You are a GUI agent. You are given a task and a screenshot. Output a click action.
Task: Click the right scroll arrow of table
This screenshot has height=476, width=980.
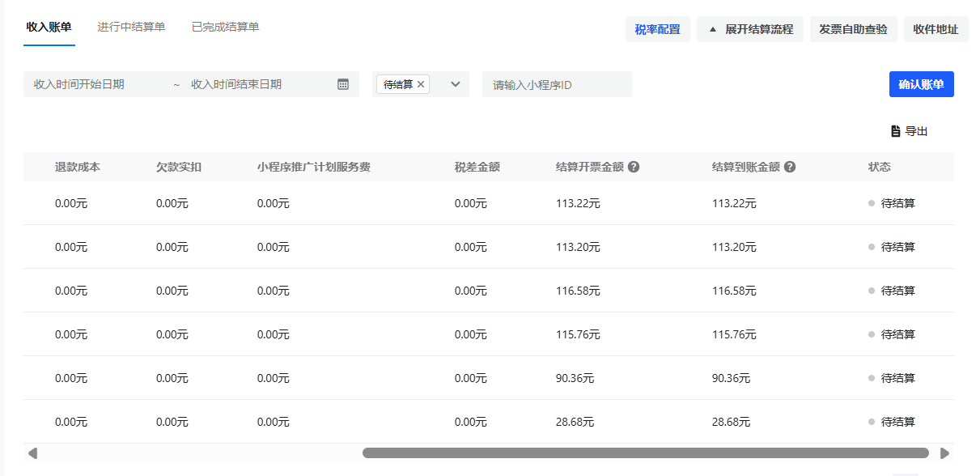pyautogui.click(x=944, y=453)
